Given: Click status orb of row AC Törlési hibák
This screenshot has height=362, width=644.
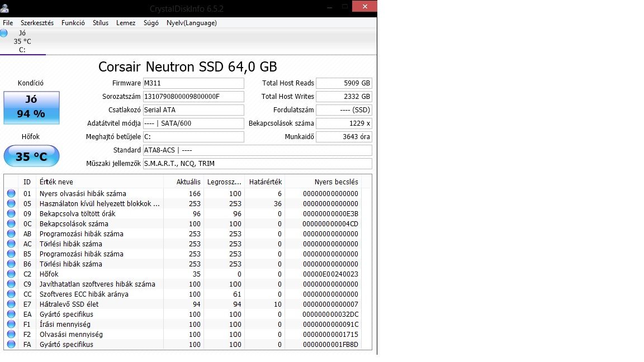Looking at the screenshot, I should (11, 244).
